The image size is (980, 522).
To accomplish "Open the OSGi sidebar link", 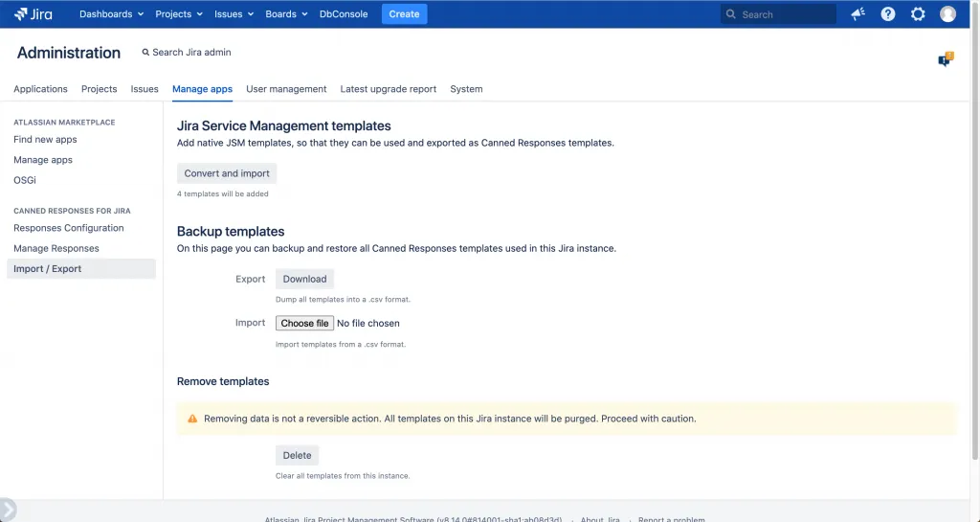I will click(25, 180).
